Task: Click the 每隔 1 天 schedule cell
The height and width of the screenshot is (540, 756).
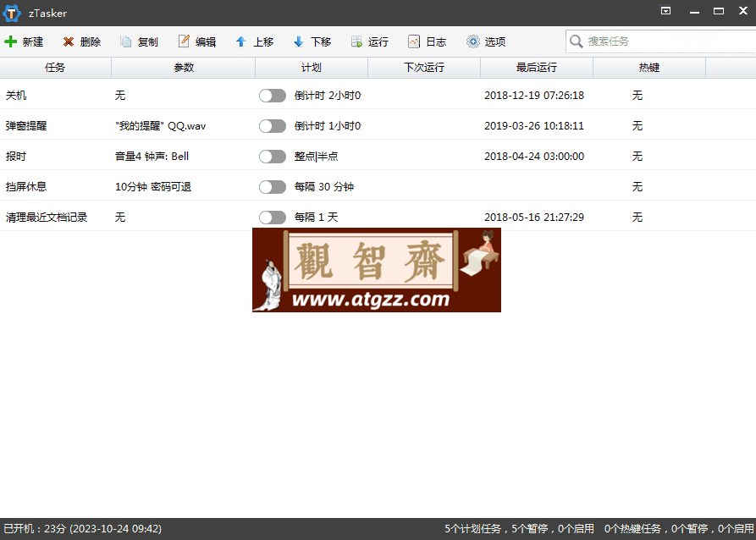Action: click(x=317, y=218)
